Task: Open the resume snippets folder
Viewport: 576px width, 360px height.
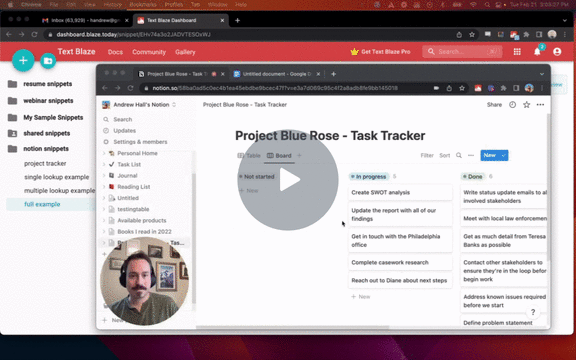Action: pyautogui.click(x=48, y=84)
